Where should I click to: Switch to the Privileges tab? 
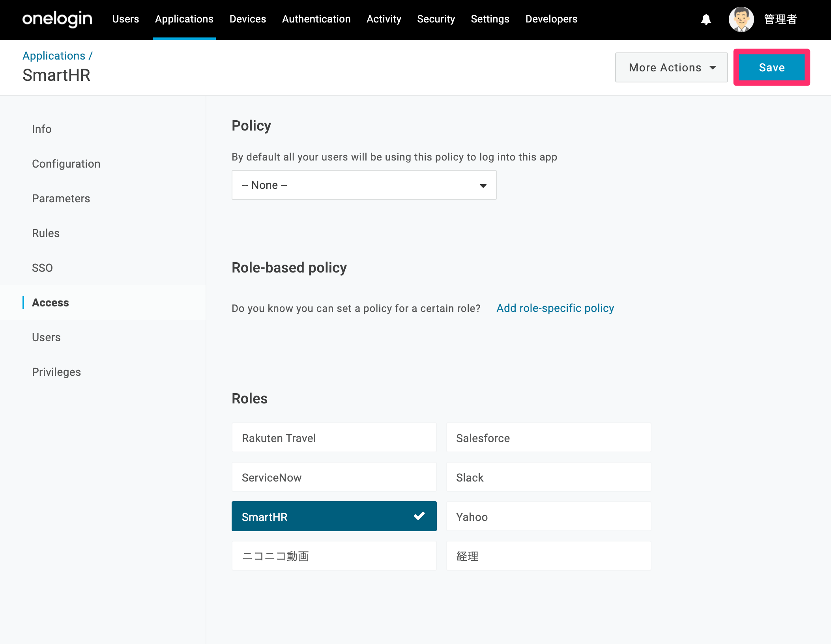(x=56, y=372)
